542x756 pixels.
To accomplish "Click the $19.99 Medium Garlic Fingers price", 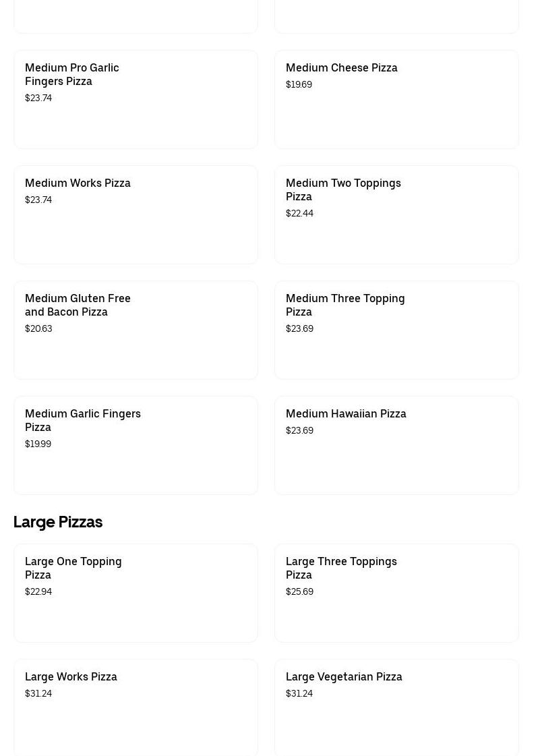I will tap(38, 444).
